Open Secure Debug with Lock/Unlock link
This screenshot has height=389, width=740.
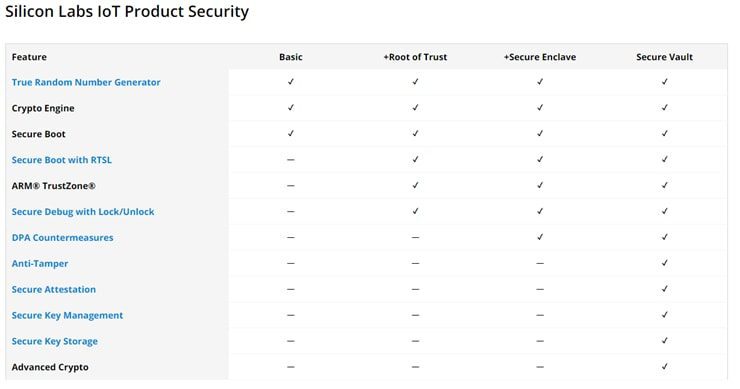pyautogui.click(x=83, y=212)
